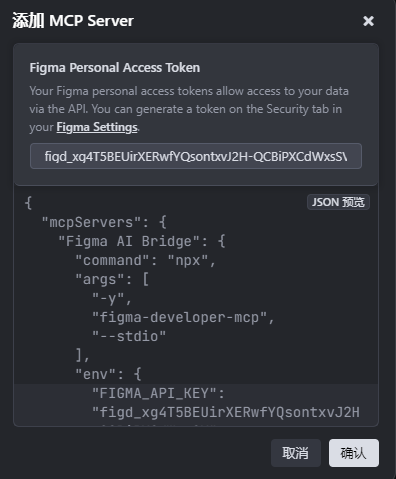Click the "mcpServers" line in JSON preview
396x479 pixels.
104,222
